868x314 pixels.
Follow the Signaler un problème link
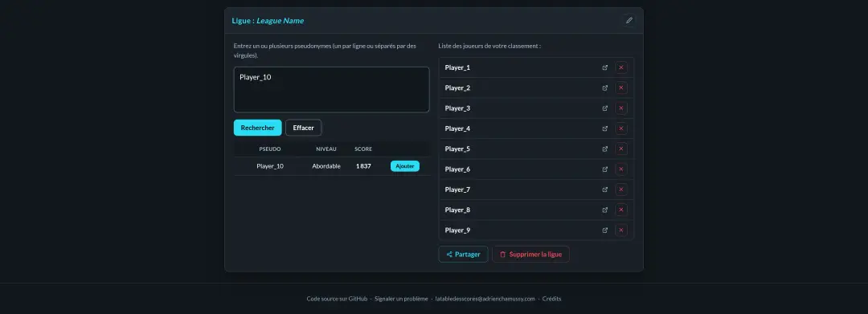[401, 299]
